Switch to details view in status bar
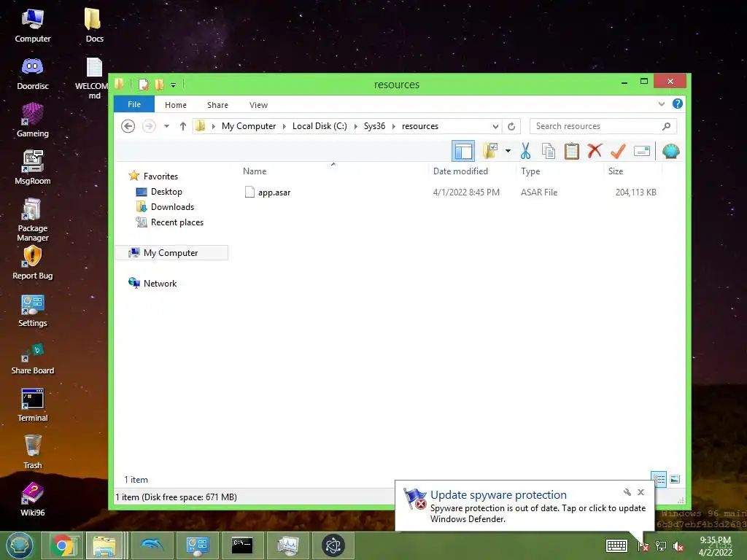 [x=659, y=479]
